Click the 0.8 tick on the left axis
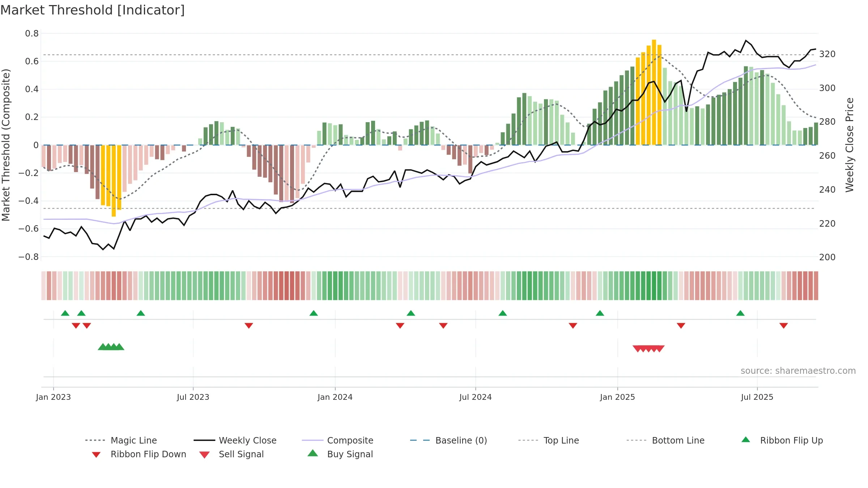 pos(32,34)
